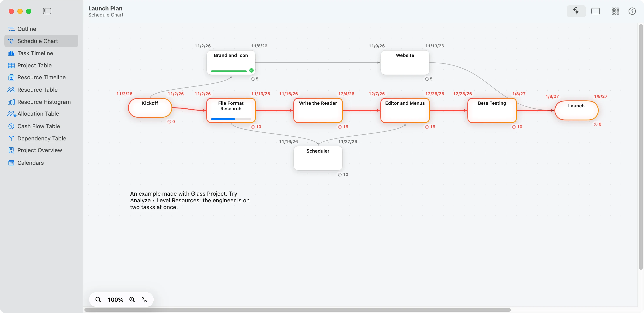
Task: Select the Scheduler task node
Action: 318,158
